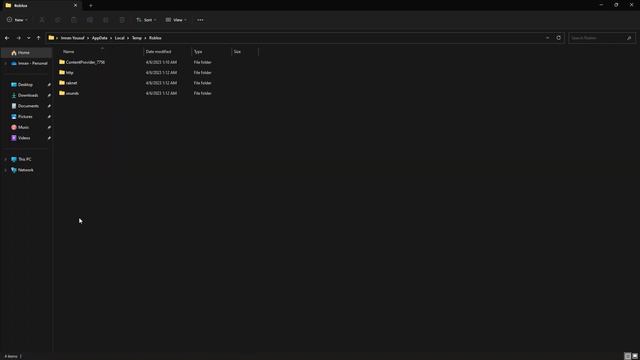This screenshot has height=360, width=640.
Task: Expand the address bar history dropdown
Action: click(x=547, y=38)
